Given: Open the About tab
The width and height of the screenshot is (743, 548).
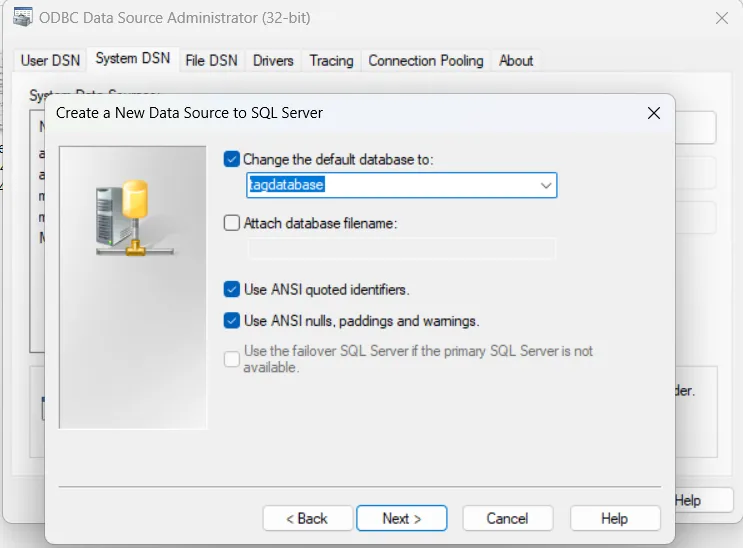Looking at the screenshot, I should click(516, 60).
